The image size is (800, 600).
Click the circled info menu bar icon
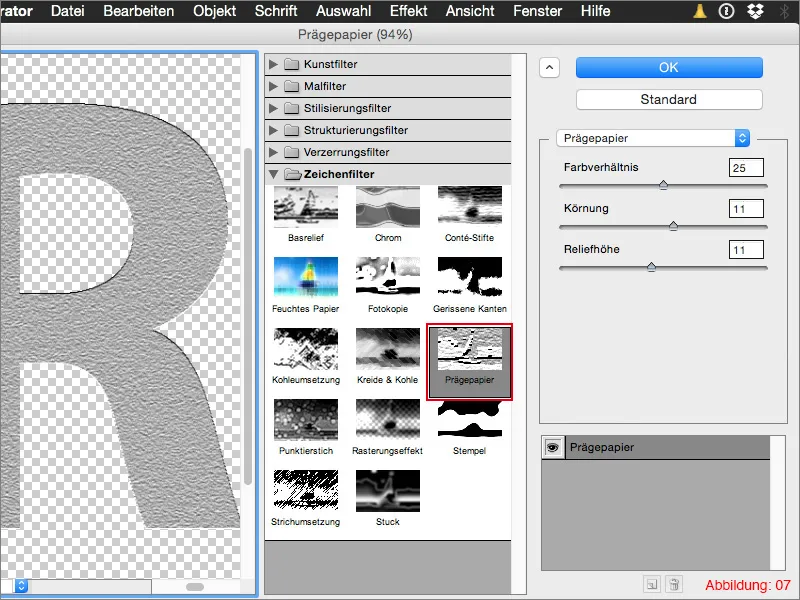727,11
